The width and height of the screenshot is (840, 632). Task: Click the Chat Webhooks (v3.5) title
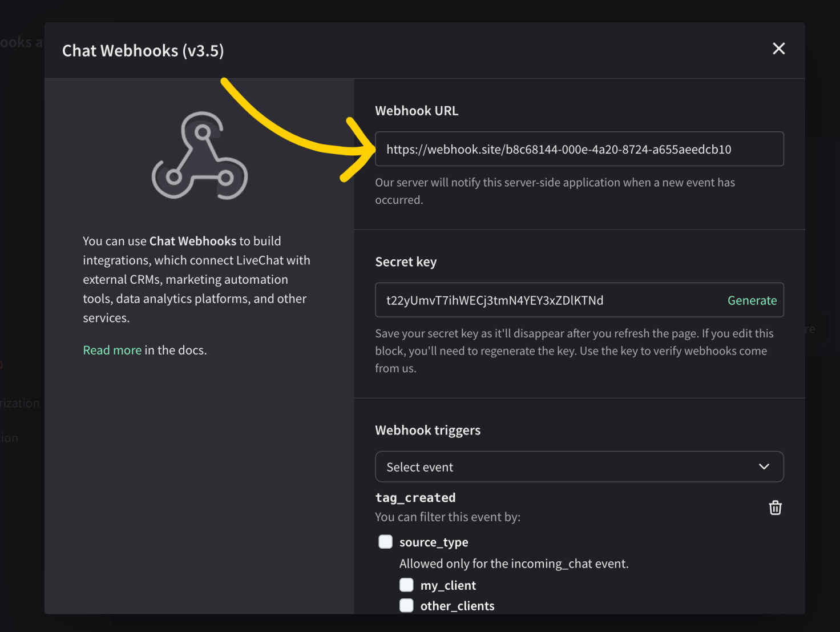pos(143,51)
